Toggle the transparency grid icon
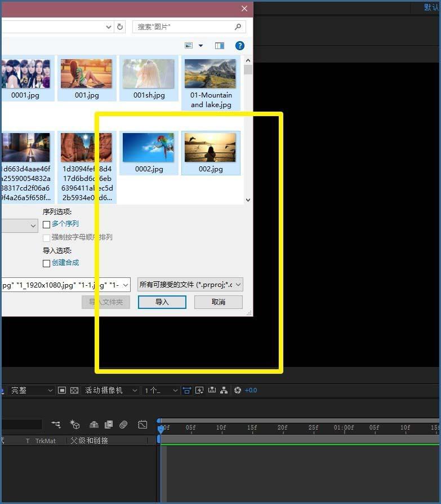The width and height of the screenshot is (441, 504). pos(74,390)
